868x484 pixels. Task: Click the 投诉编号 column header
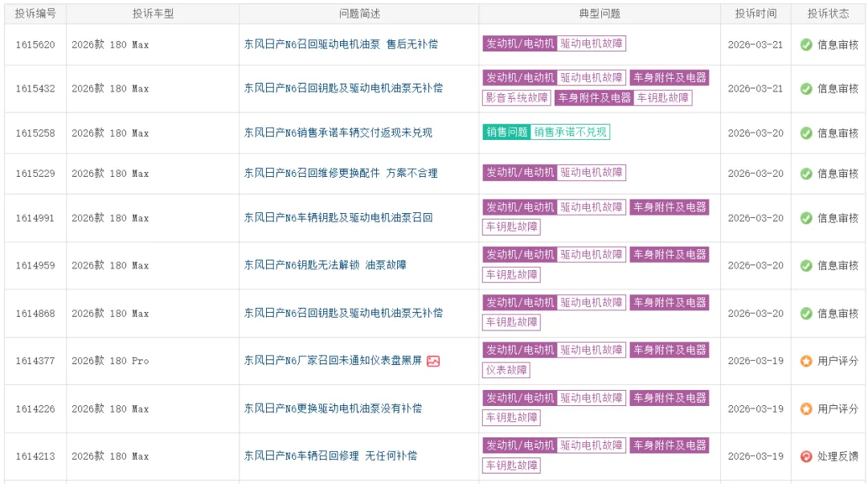point(35,14)
